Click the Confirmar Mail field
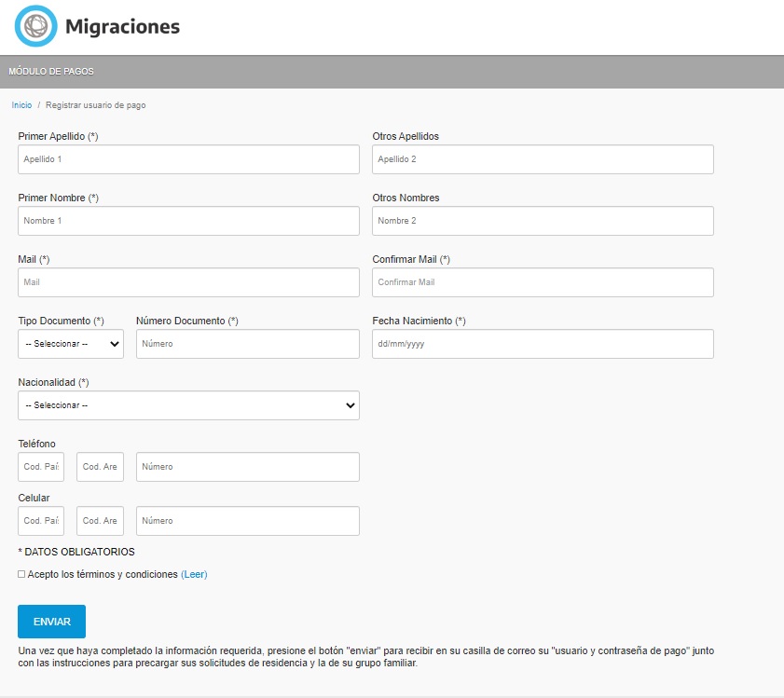The height and width of the screenshot is (698, 784). pos(541,282)
